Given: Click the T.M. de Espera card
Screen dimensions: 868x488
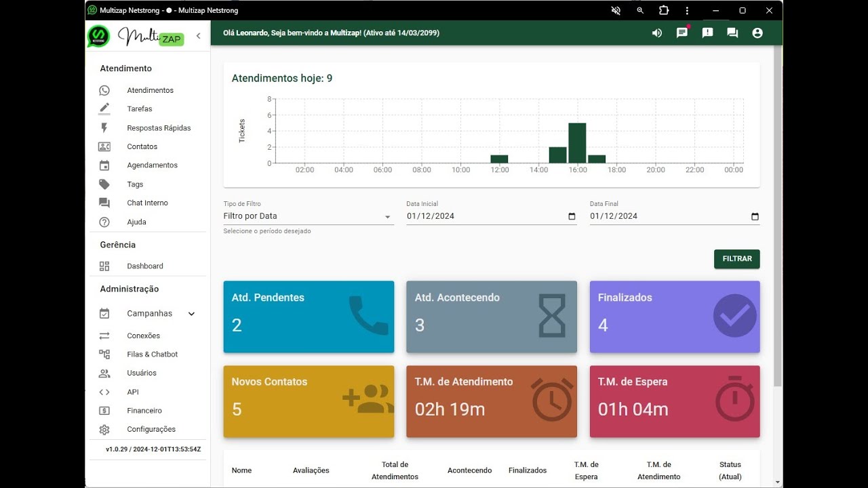Looking at the screenshot, I should coord(675,401).
